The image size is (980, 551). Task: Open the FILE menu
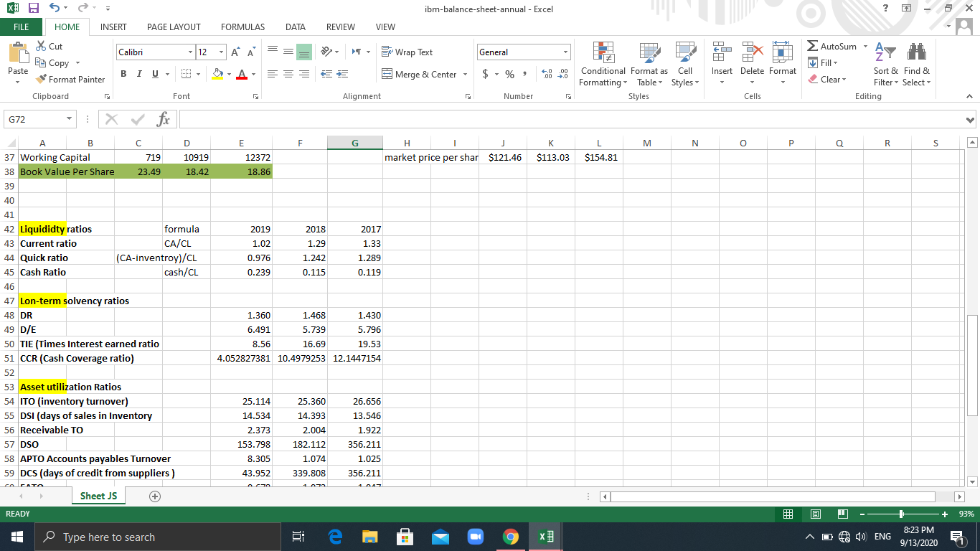coord(21,27)
